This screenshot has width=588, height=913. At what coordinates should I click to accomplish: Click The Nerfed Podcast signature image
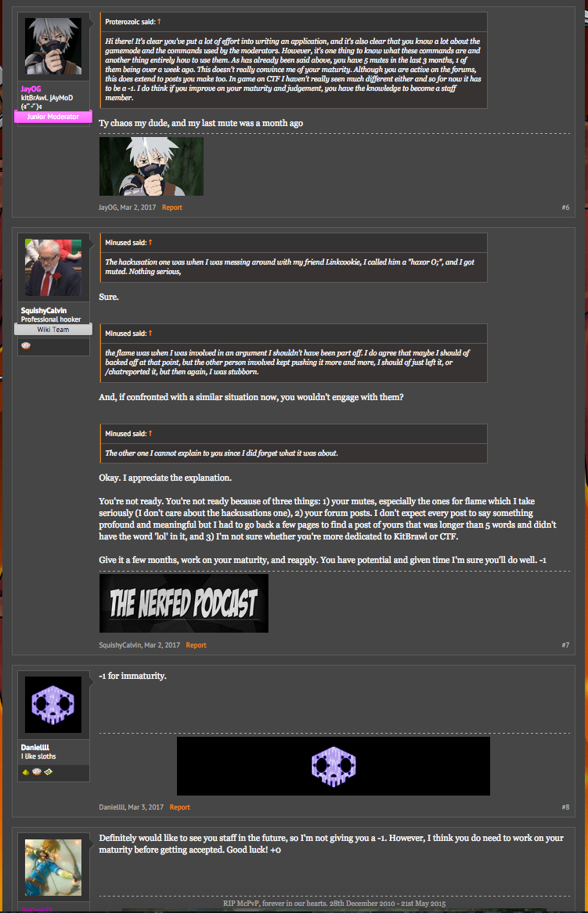point(184,603)
